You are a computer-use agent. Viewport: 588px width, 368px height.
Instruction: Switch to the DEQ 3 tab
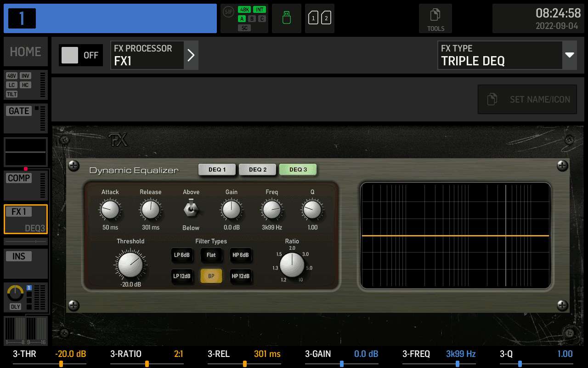pyautogui.click(x=298, y=170)
